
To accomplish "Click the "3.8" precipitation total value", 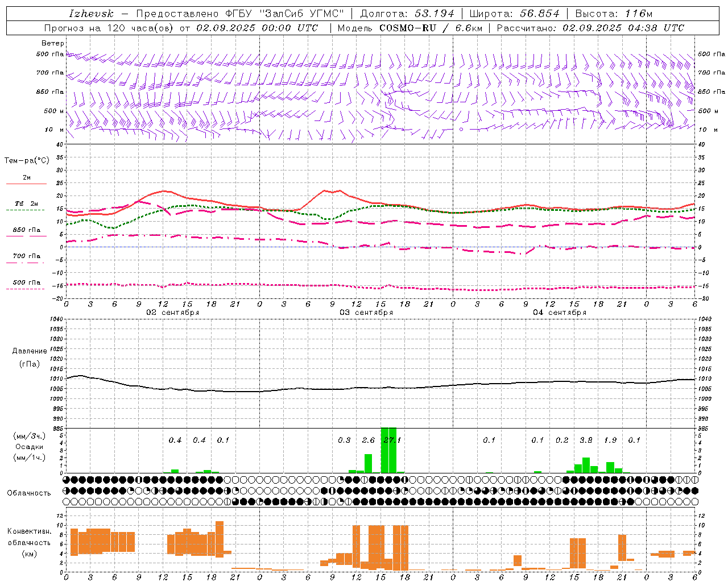I will click(586, 440).
